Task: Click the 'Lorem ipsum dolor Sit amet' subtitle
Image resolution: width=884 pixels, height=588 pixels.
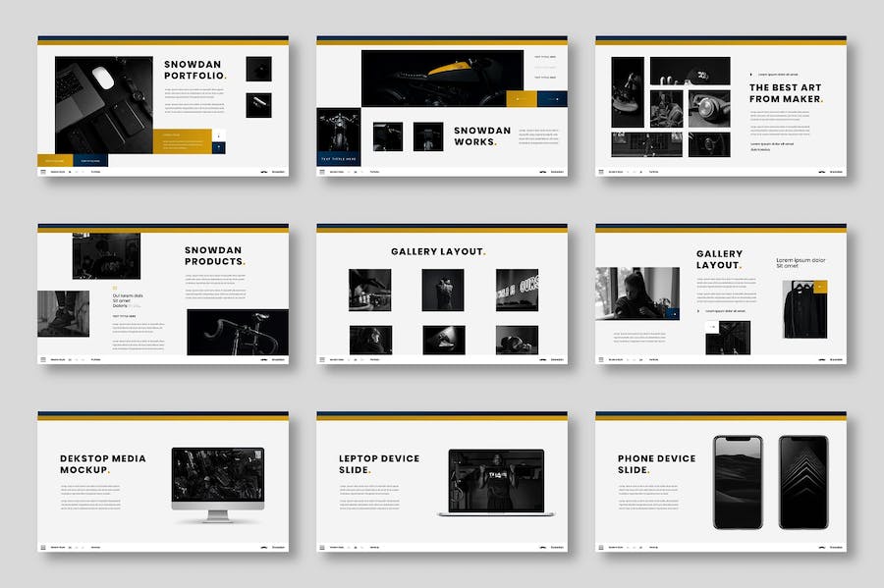Action: coord(801,263)
